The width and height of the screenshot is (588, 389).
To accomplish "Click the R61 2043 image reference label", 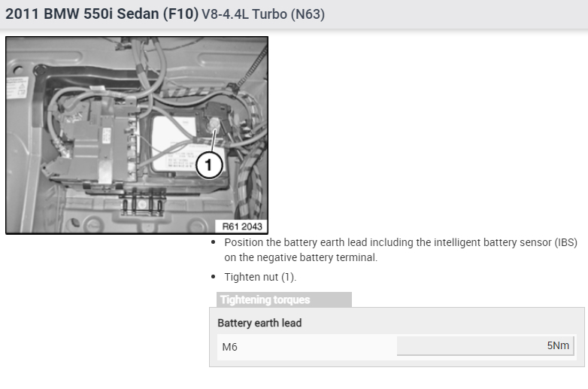I will (x=241, y=226).
